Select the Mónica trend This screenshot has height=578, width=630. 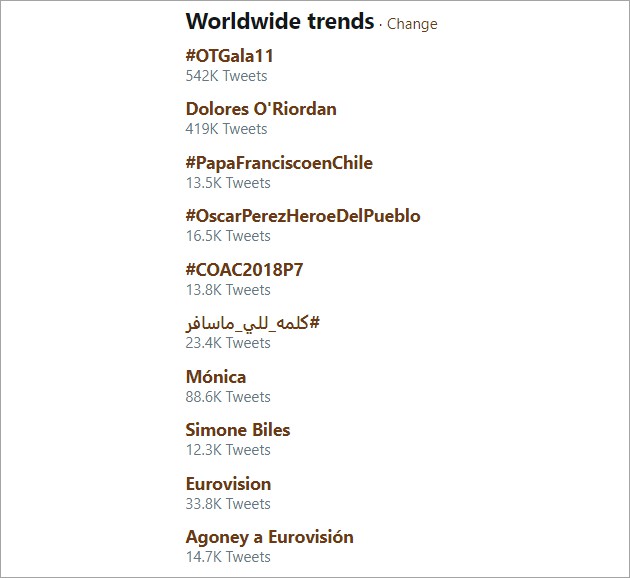[216, 377]
